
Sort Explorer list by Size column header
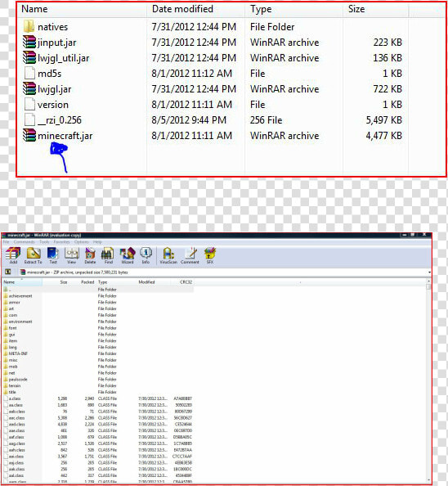tap(375, 9)
